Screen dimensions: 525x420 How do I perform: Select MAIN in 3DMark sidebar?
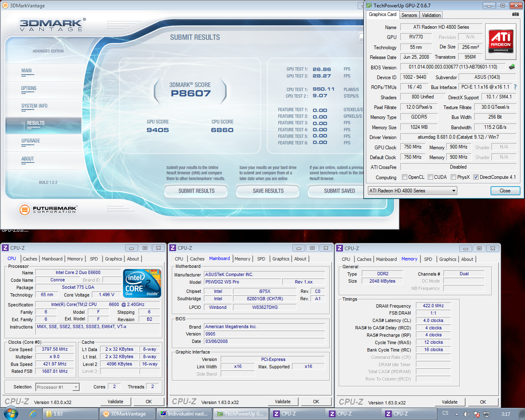(x=26, y=71)
